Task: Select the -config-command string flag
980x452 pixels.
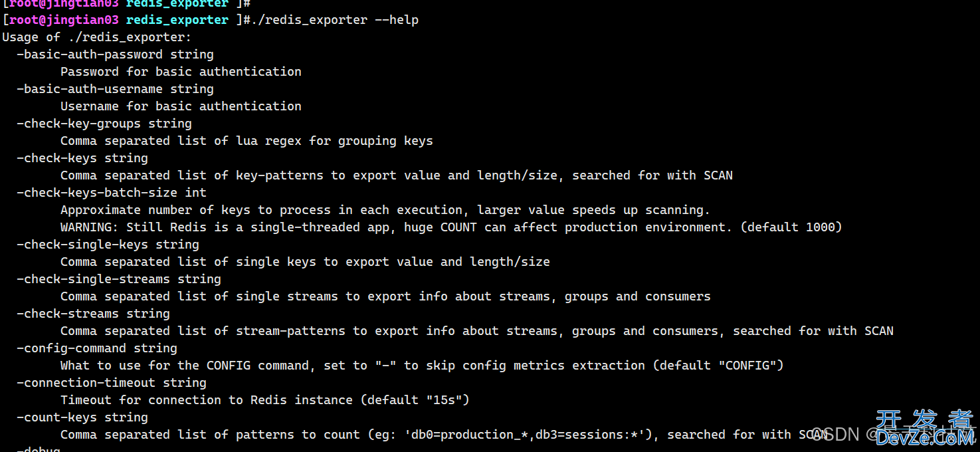Action: [97, 348]
